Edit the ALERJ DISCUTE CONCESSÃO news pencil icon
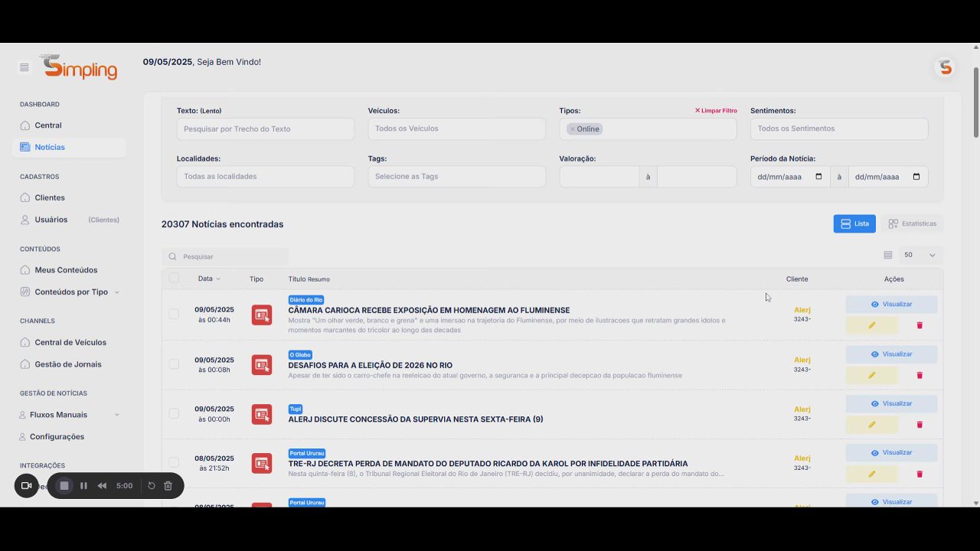The height and width of the screenshot is (551, 980). (x=871, y=425)
